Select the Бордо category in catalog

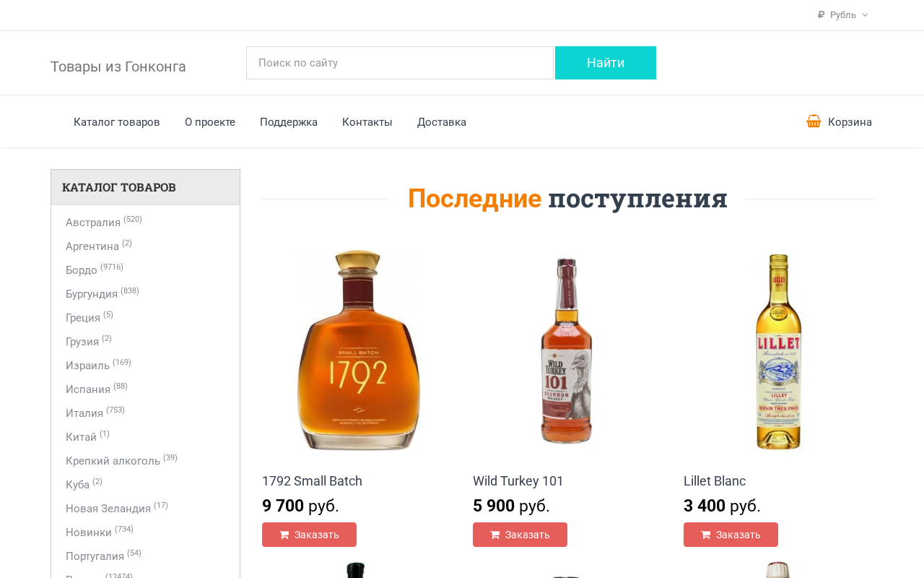82,270
